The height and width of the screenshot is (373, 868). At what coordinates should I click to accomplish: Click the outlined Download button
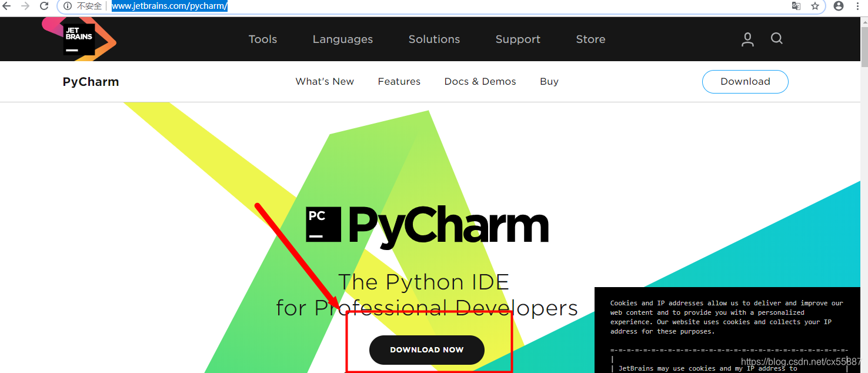(x=745, y=82)
